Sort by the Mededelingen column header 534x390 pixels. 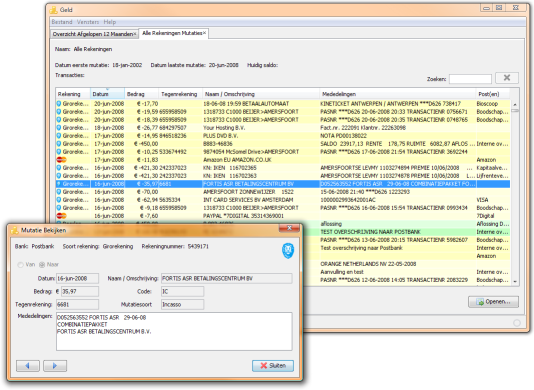tap(397, 94)
